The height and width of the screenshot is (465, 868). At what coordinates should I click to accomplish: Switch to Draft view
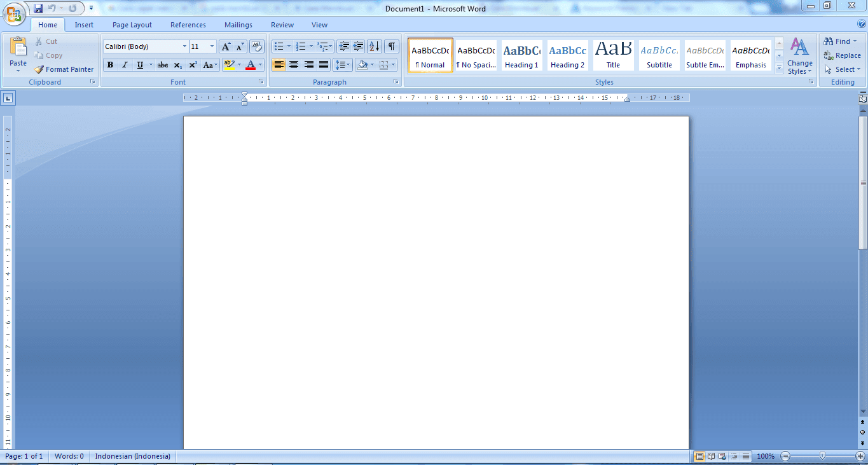click(745, 456)
